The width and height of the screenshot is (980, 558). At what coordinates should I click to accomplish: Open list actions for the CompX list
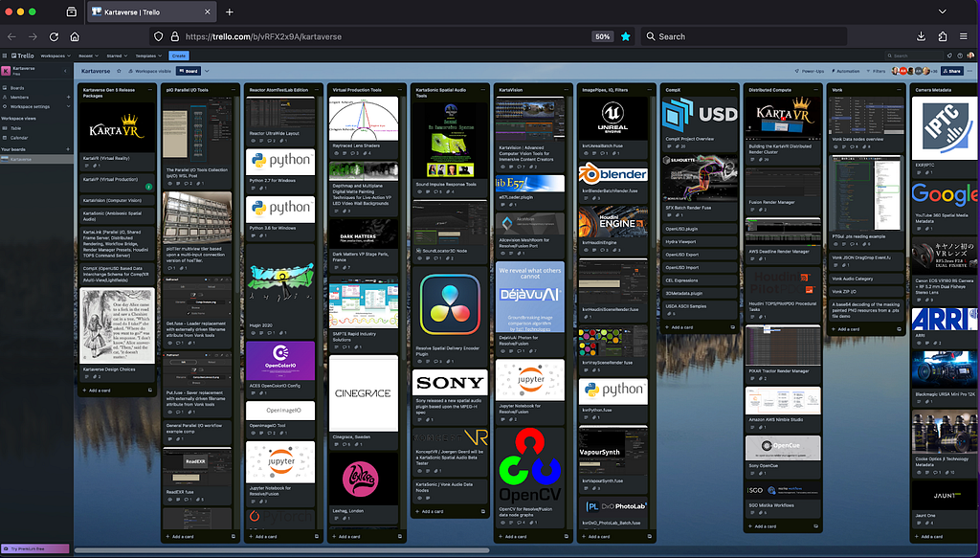tap(732, 90)
